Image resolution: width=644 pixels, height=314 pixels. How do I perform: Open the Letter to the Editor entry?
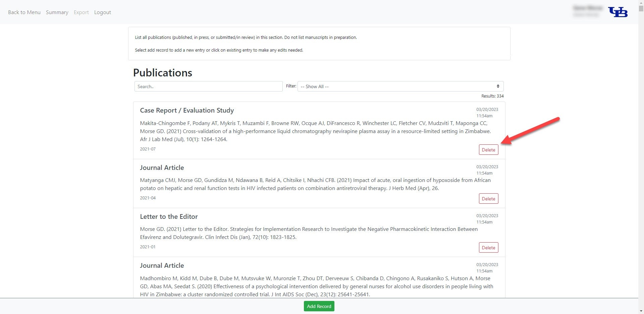tap(309, 233)
